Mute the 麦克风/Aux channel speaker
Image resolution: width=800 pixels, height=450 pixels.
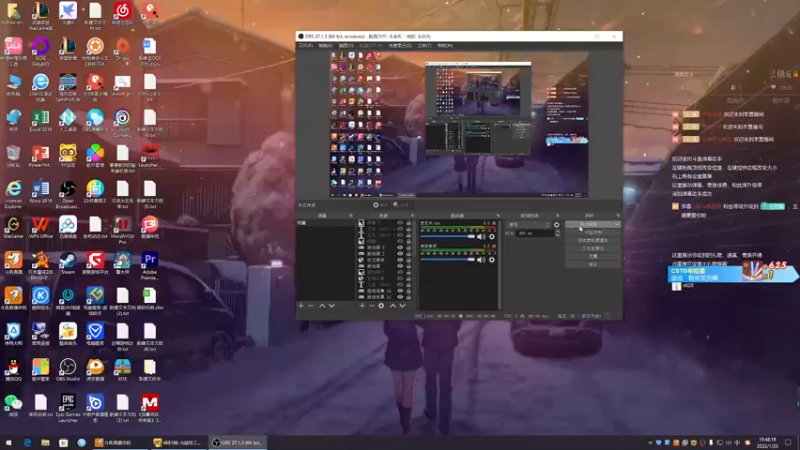(481, 237)
